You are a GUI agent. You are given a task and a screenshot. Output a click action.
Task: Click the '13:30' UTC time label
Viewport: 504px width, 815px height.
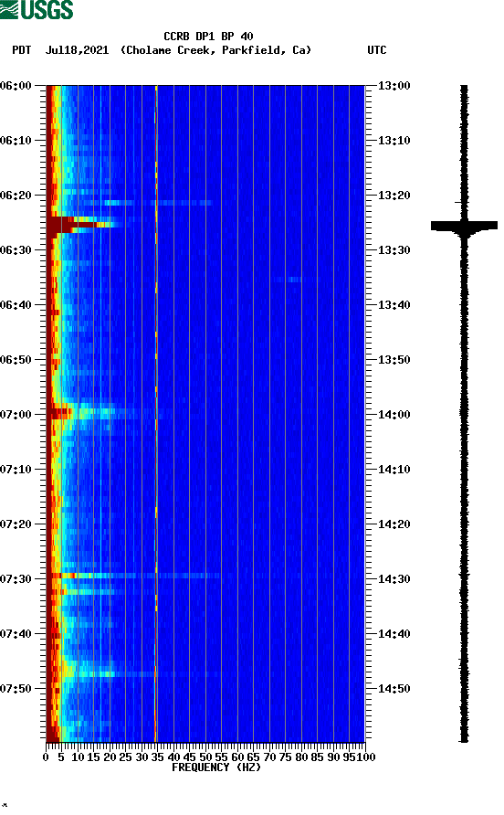pyautogui.click(x=394, y=250)
